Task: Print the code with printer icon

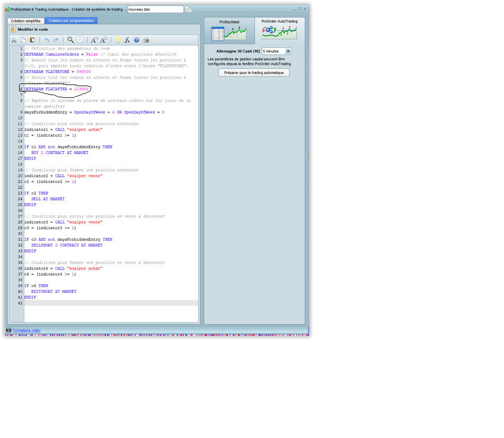Action: (x=146, y=40)
